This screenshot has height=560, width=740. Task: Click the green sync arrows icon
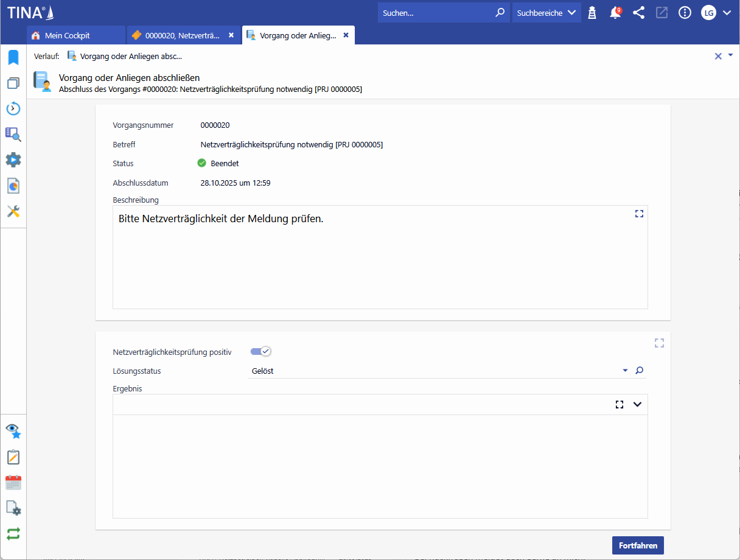[13, 534]
